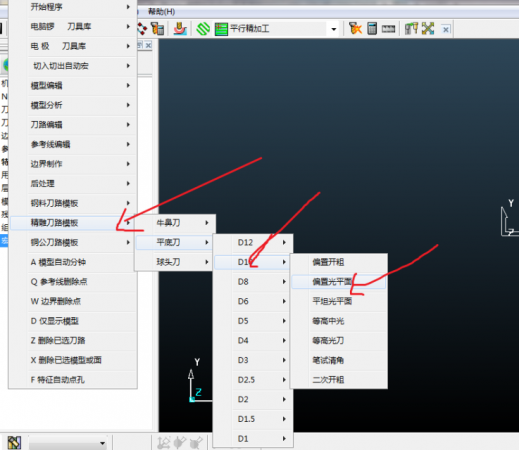Choose the 笔试清角 strategy
Image resolution: width=519 pixels, height=450 pixels.
click(x=339, y=360)
